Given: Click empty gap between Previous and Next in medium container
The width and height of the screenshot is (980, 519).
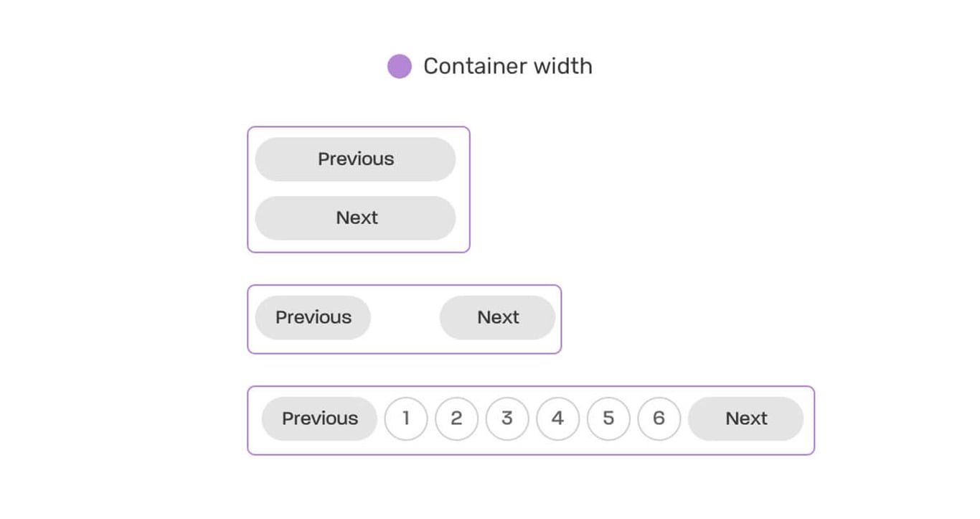Looking at the screenshot, I should tap(405, 317).
